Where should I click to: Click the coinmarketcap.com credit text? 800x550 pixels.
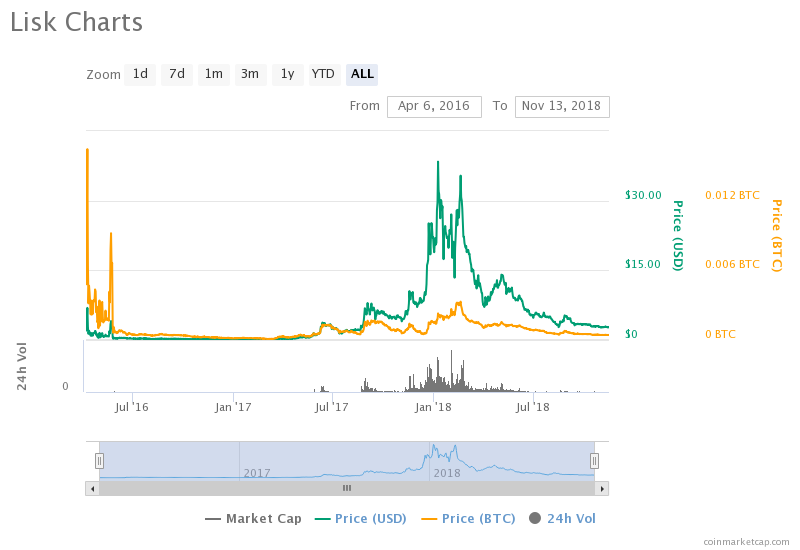[746, 542]
